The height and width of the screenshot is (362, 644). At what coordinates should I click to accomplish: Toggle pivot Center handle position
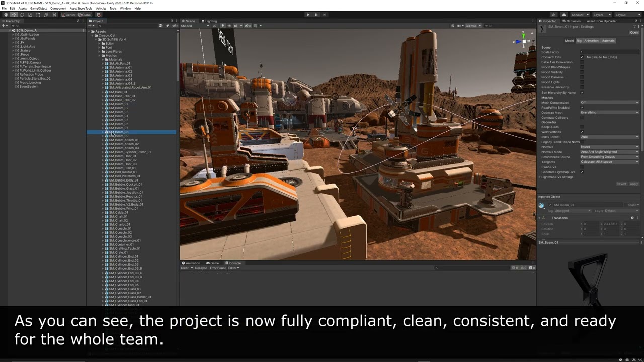click(68, 15)
